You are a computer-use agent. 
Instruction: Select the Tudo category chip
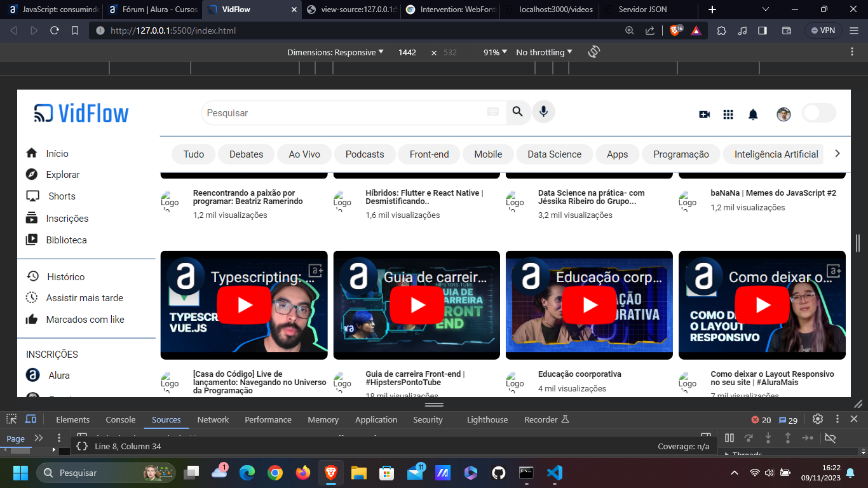[194, 154]
